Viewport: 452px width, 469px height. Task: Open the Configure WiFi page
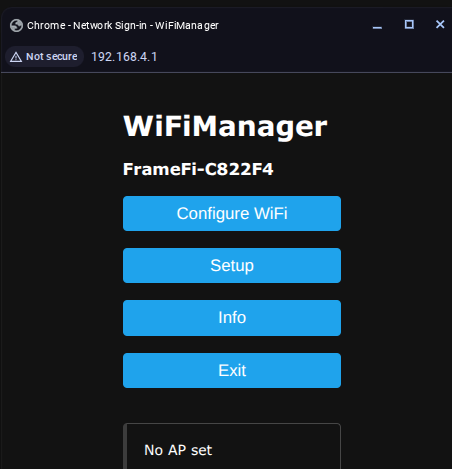click(232, 213)
